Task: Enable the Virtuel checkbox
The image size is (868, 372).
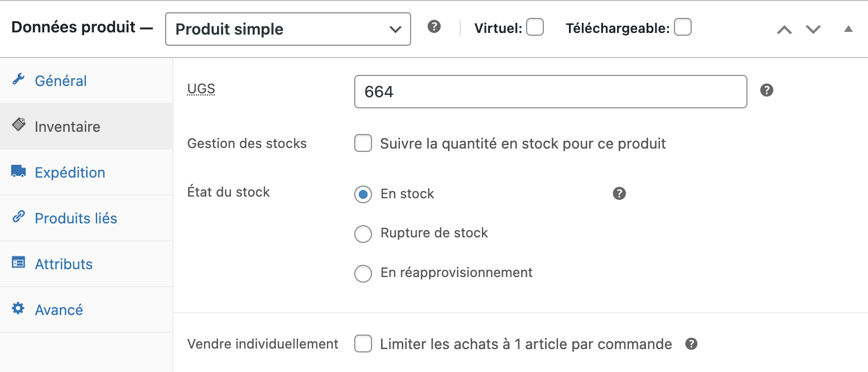Action: point(535,26)
